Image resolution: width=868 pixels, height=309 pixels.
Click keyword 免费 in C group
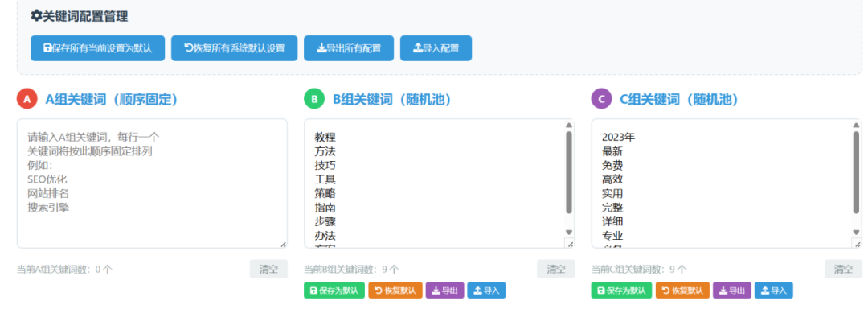[612, 166]
